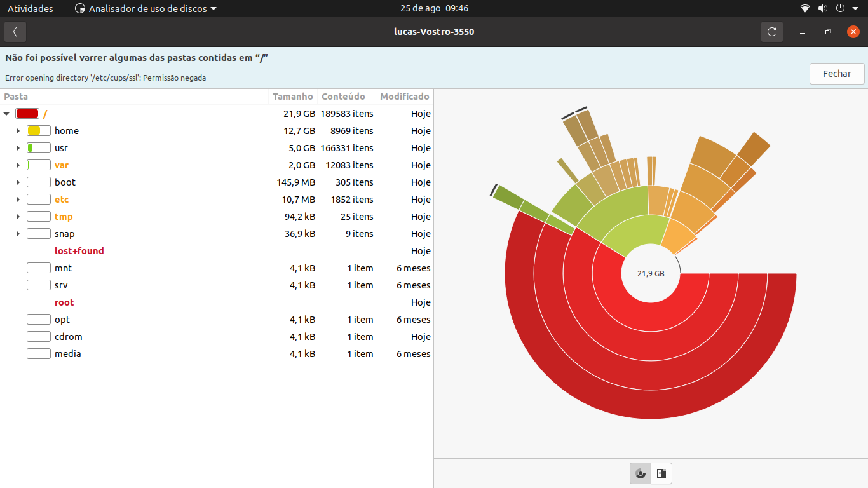Screen dimensions: 868x488
Task: Click the 94,2 kB size of tmp
Action: tap(299, 217)
